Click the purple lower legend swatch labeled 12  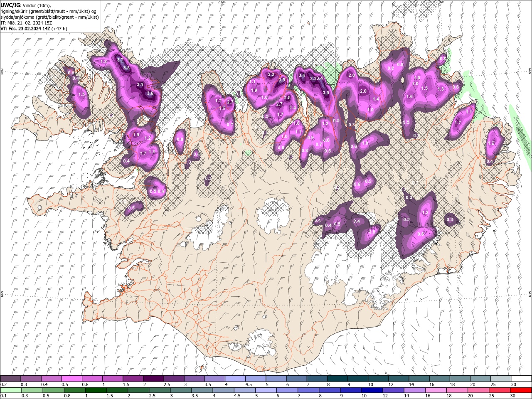[x=394, y=390]
